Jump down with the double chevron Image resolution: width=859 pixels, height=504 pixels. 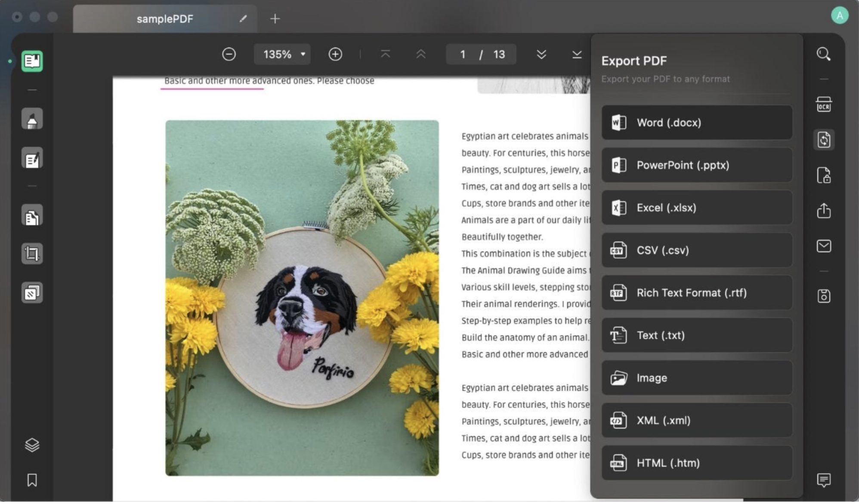click(542, 55)
